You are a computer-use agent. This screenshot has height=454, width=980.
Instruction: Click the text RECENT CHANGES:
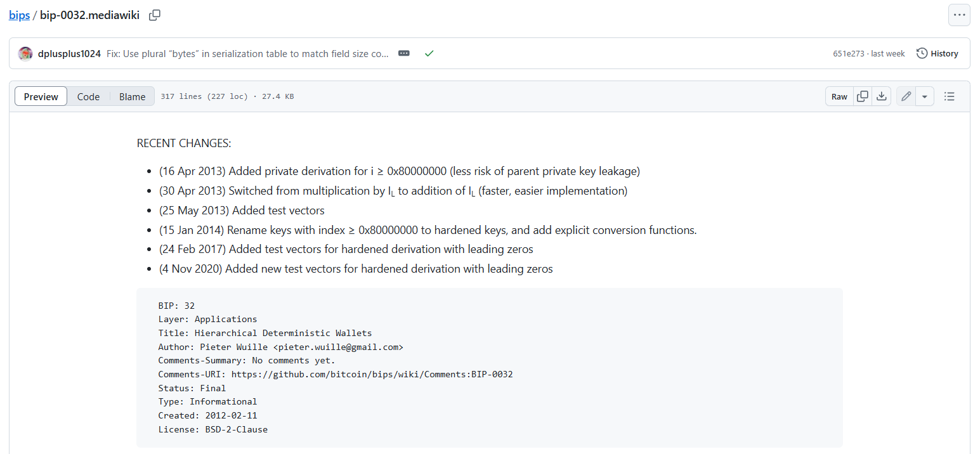[184, 143]
